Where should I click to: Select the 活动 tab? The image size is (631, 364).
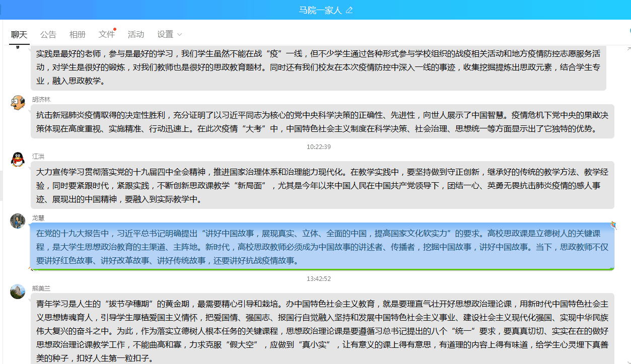[x=136, y=34]
